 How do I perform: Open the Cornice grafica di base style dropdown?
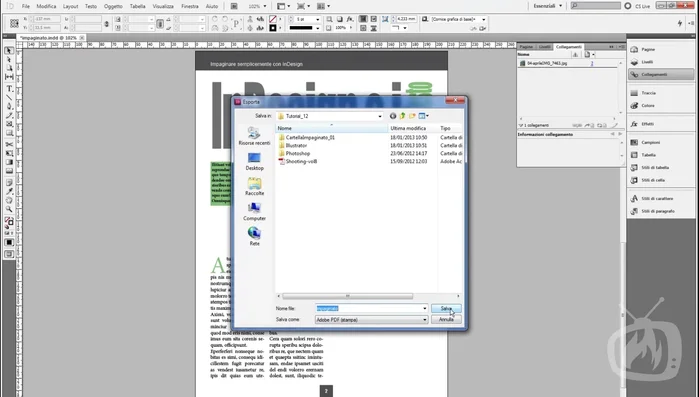(484, 19)
